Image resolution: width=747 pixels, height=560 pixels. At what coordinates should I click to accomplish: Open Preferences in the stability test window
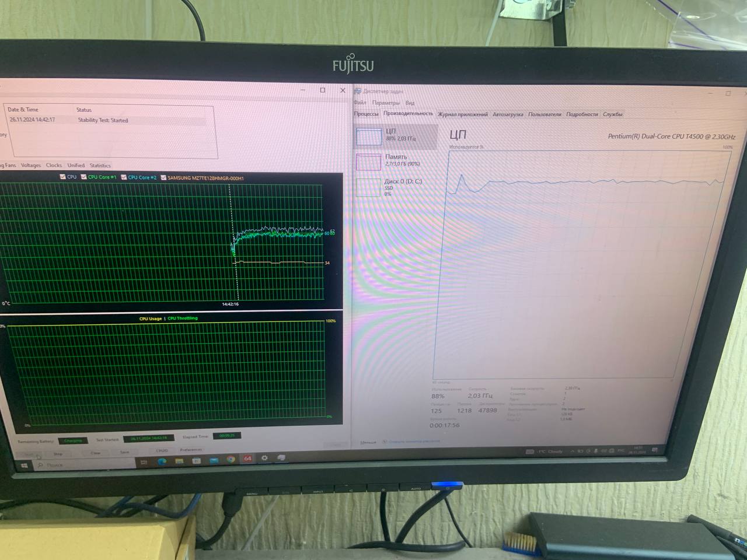click(x=191, y=450)
